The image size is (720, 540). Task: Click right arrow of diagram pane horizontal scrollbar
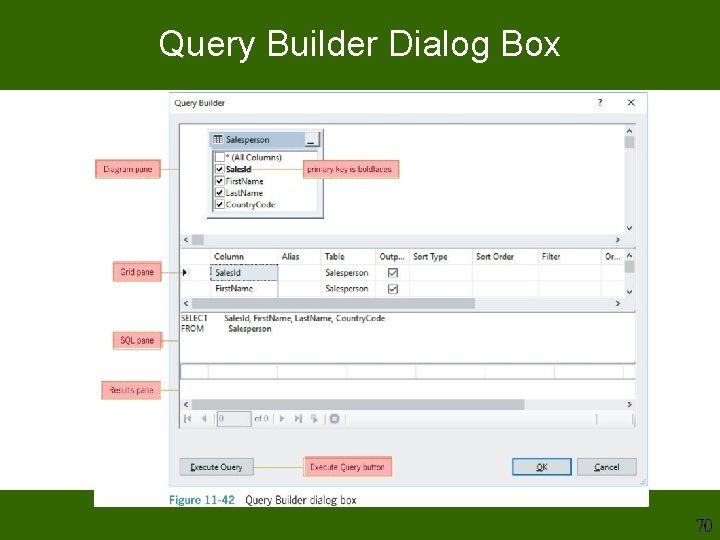click(x=618, y=240)
